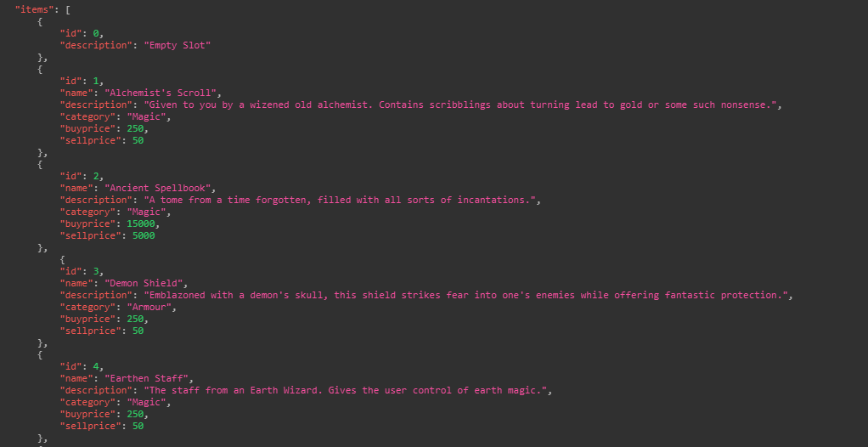Click the "Magic" category of Alchemist's Scroll
The image size is (868, 447).
[147, 117]
